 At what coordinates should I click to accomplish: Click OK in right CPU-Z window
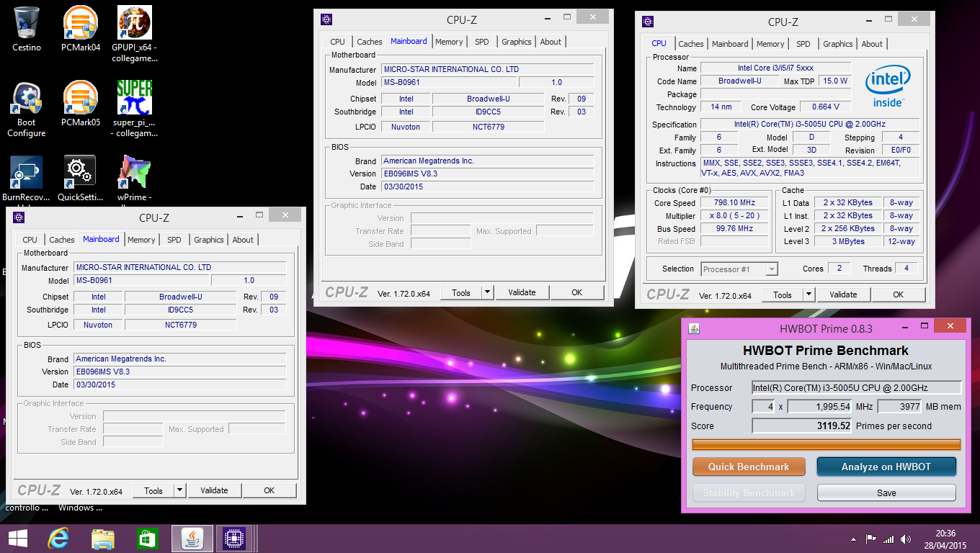coord(898,295)
